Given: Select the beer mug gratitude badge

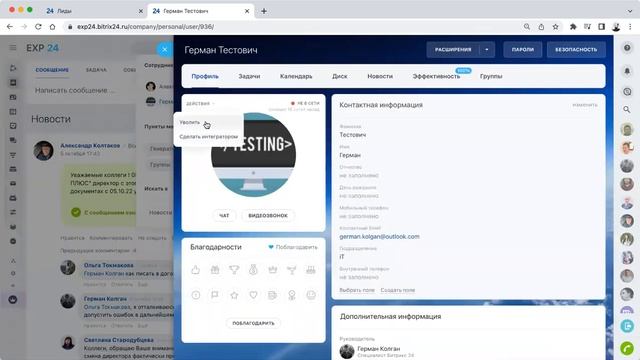Looking at the screenshot, I should click(272, 295).
